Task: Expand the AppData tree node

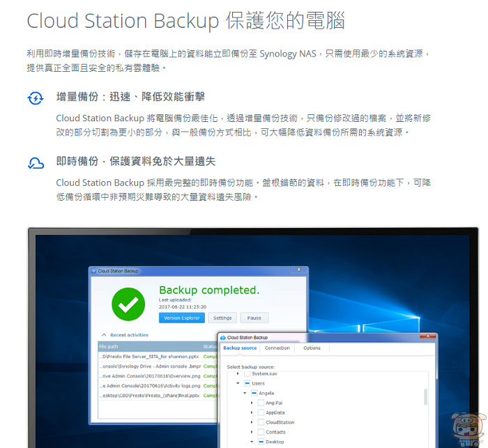Action: (252, 412)
